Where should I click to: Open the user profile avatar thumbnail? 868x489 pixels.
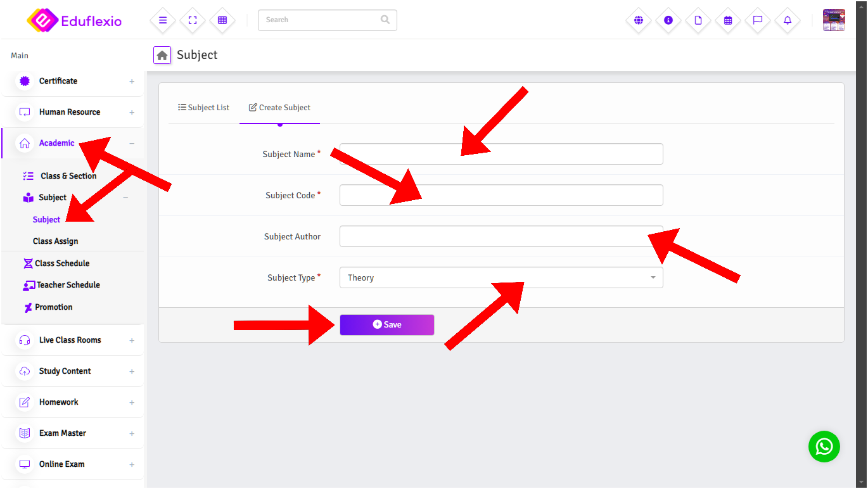(x=834, y=20)
